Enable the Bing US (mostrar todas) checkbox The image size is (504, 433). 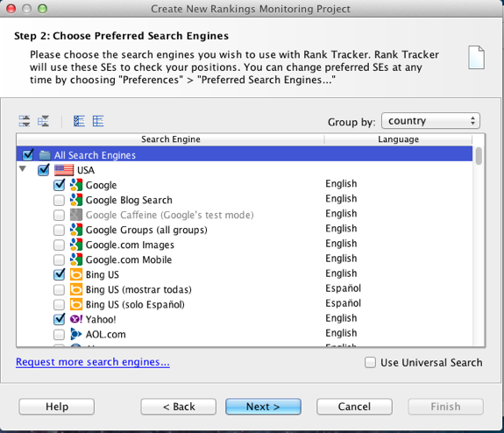59,289
